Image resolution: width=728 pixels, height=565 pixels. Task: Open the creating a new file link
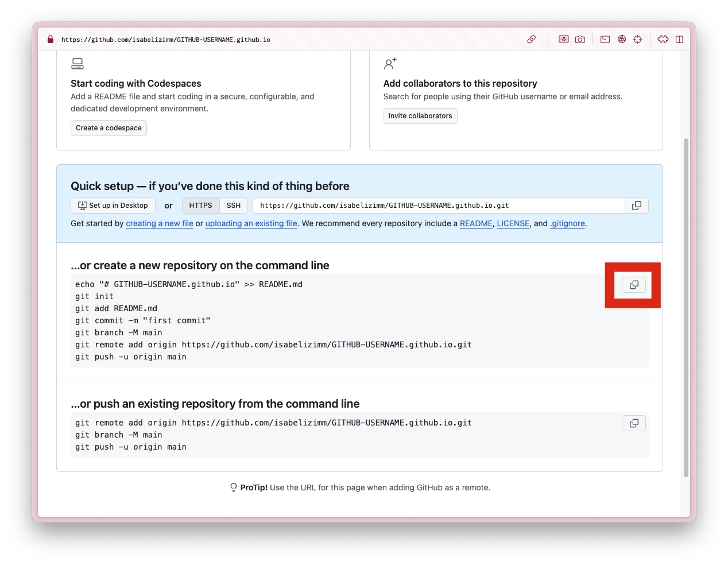coord(160,223)
